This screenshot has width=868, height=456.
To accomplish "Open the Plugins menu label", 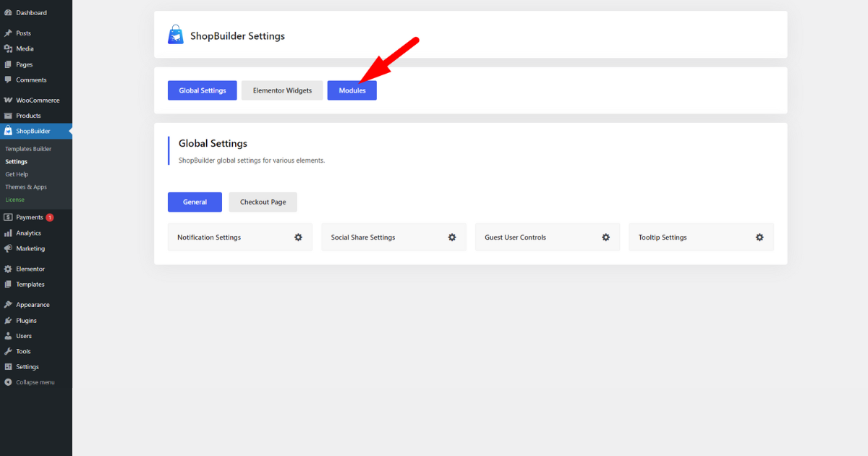I will pyautogui.click(x=26, y=321).
